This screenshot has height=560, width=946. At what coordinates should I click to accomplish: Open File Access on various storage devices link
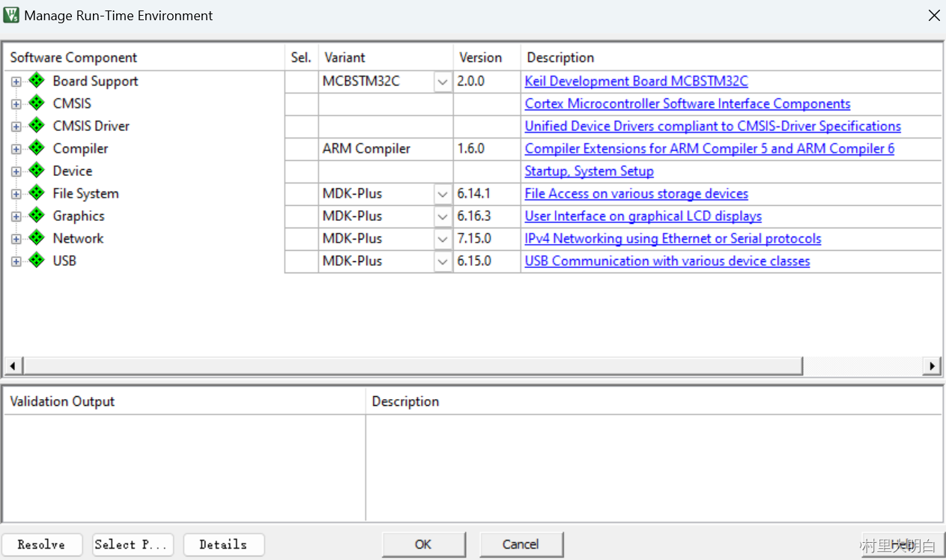(x=636, y=194)
